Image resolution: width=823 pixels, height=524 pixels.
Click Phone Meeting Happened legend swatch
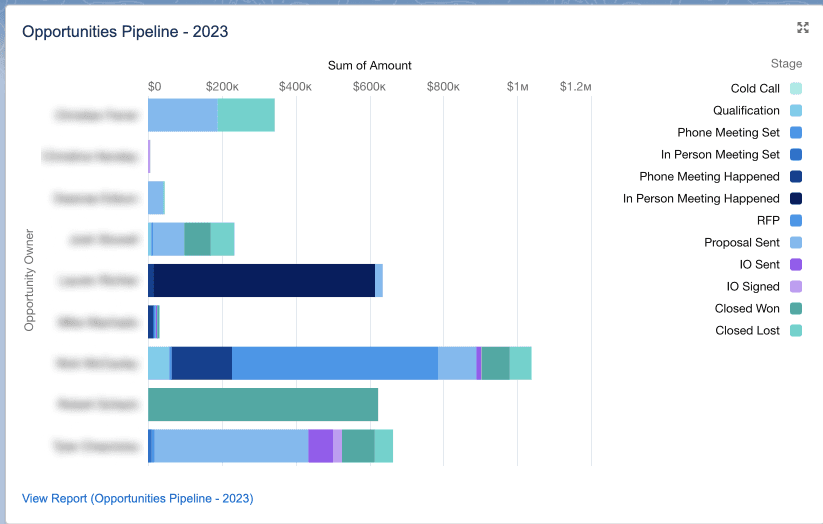point(796,176)
